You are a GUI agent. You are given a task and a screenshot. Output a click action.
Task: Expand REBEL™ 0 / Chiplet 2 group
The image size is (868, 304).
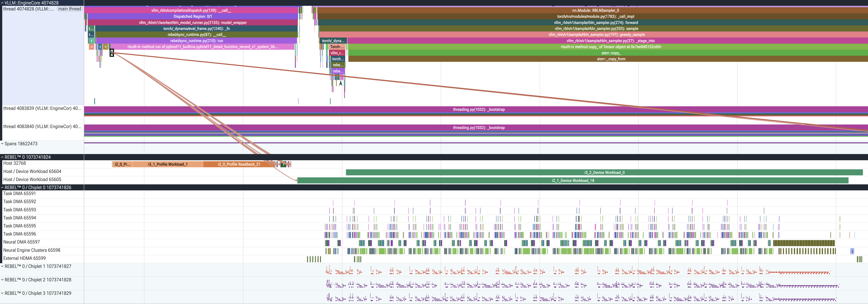(x=2, y=280)
